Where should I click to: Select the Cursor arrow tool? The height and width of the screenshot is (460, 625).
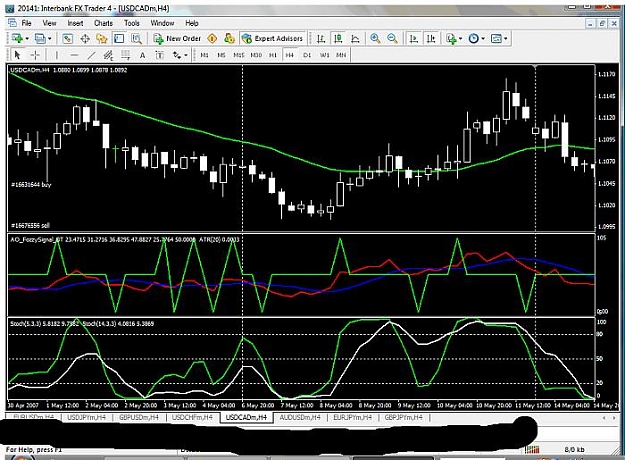click(17, 55)
